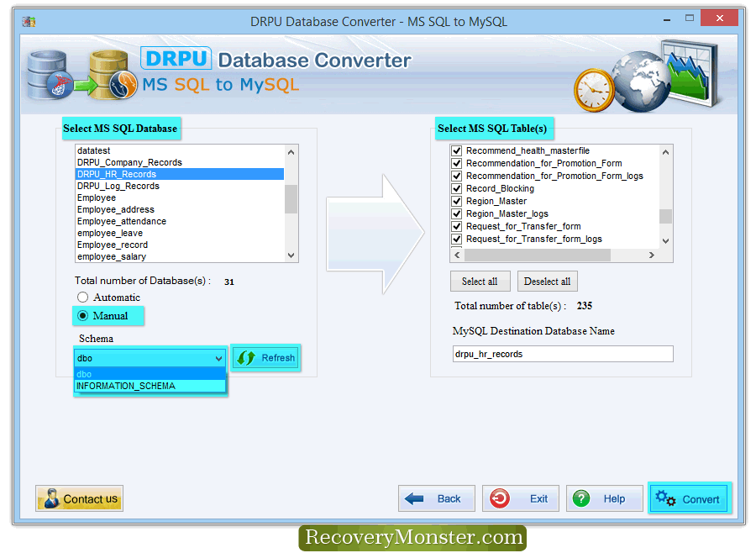Image resolution: width=756 pixels, height=553 pixels.
Task: Click the green Refresh arrows icon
Action: [246, 358]
